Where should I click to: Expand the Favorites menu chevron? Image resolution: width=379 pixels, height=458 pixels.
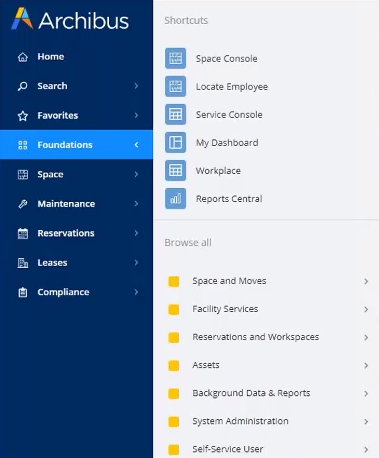pos(136,115)
